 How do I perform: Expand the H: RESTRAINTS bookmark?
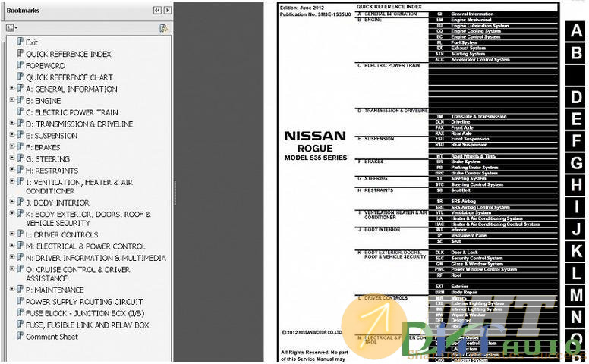point(12,170)
